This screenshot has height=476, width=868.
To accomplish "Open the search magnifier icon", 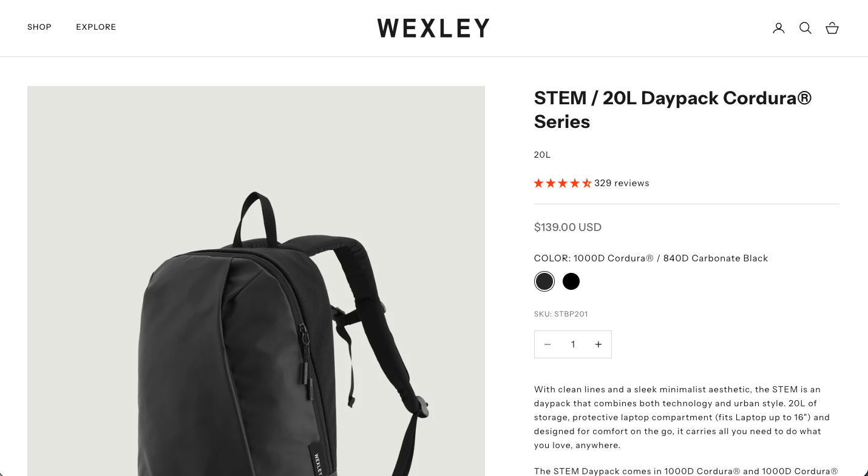I will point(805,28).
